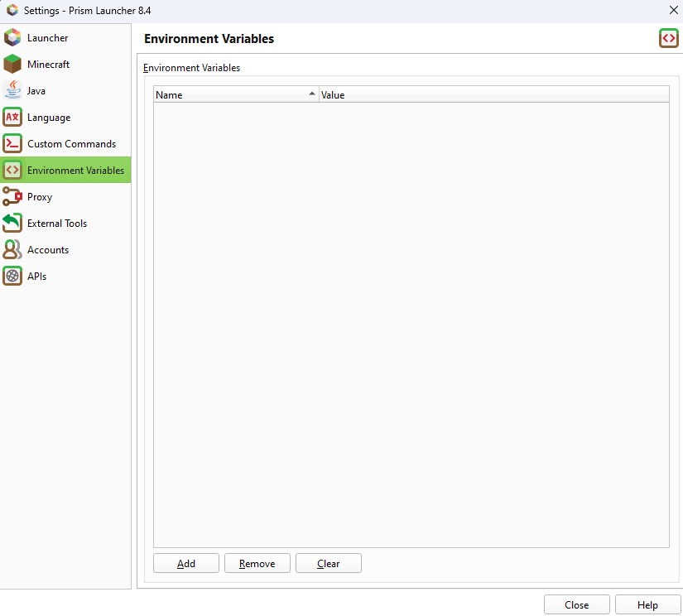Open the Accounts settings page
683x616 pixels.
pyautogui.click(x=48, y=249)
